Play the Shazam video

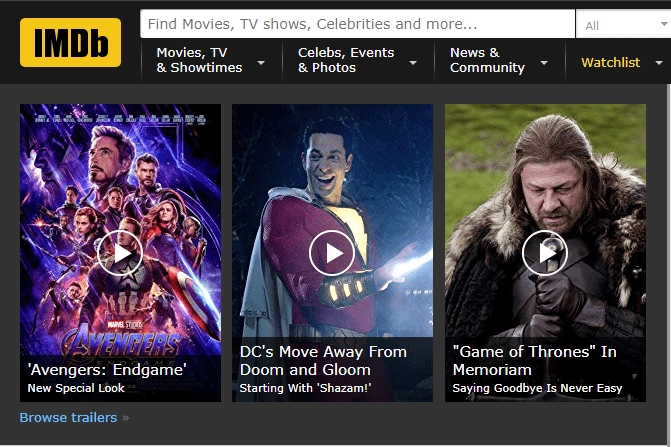coord(332,253)
